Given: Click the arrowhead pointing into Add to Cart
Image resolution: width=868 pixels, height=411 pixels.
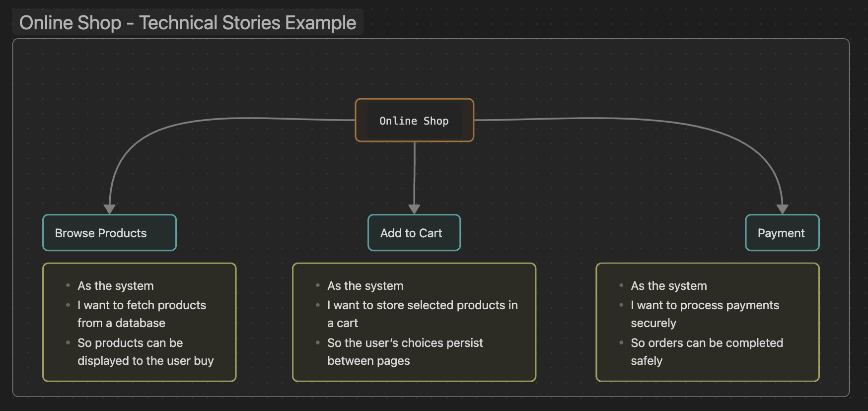Looking at the screenshot, I should click(x=414, y=209).
